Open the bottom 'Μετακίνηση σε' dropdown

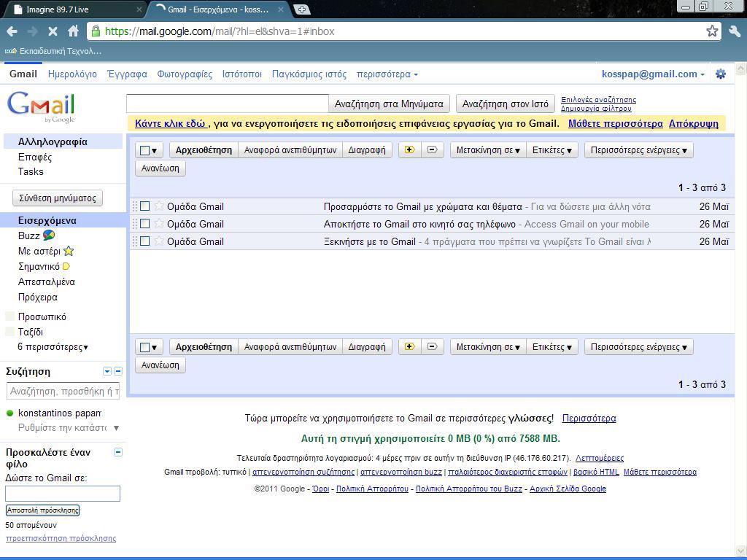pyautogui.click(x=488, y=346)
